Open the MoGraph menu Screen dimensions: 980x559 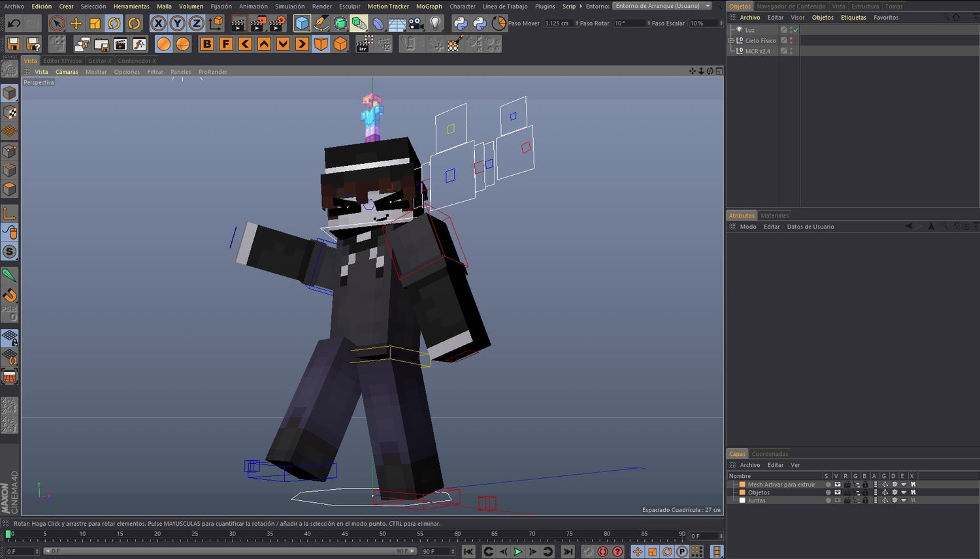(429, 6)
